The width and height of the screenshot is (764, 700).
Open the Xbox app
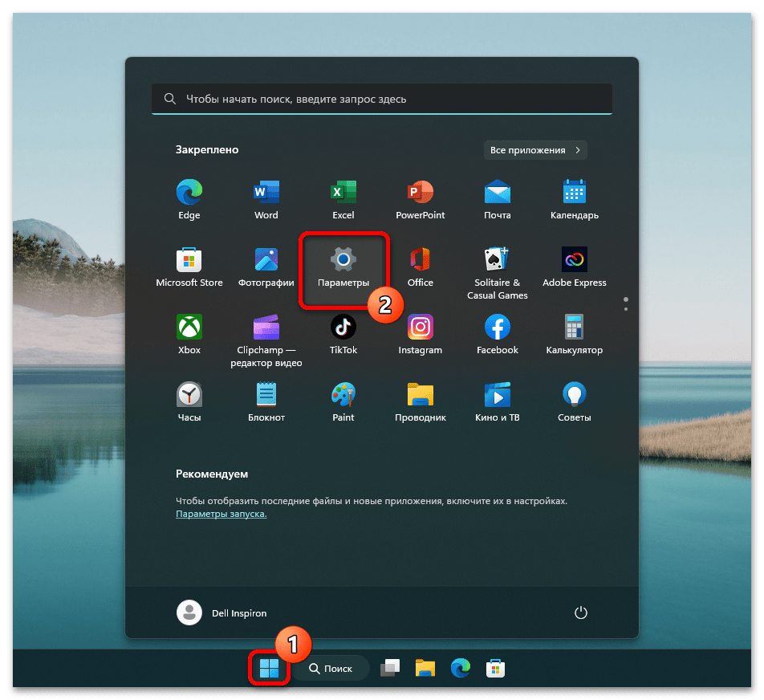click(189, 335)
